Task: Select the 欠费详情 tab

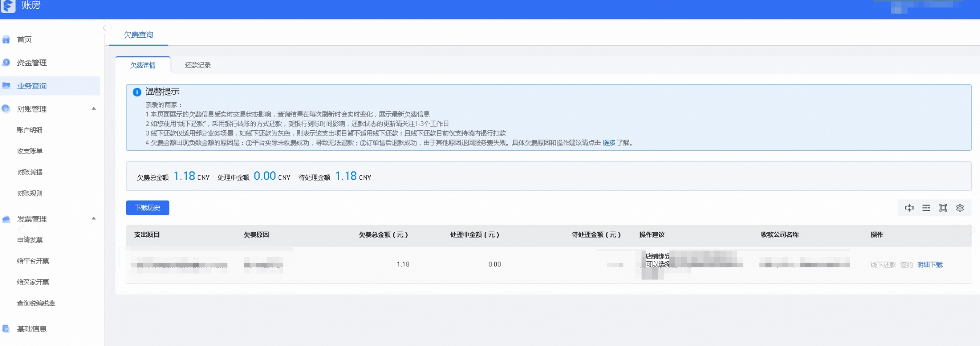Action: [x=143, y=65]
